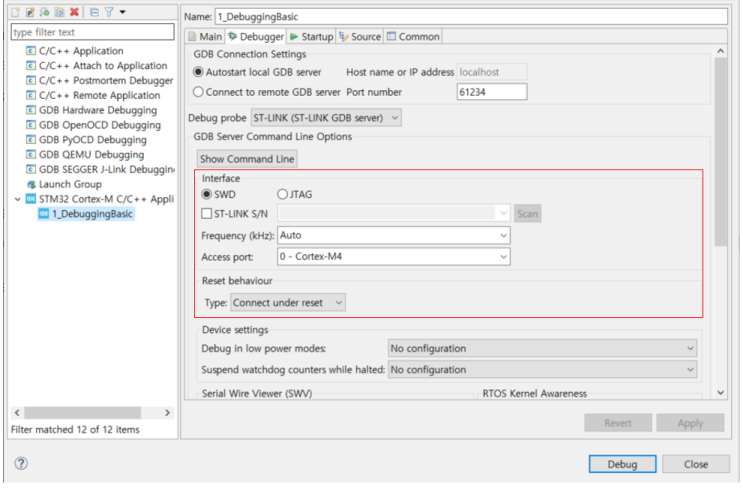
Task: Click the Scan button
Action: coord(527,214)
